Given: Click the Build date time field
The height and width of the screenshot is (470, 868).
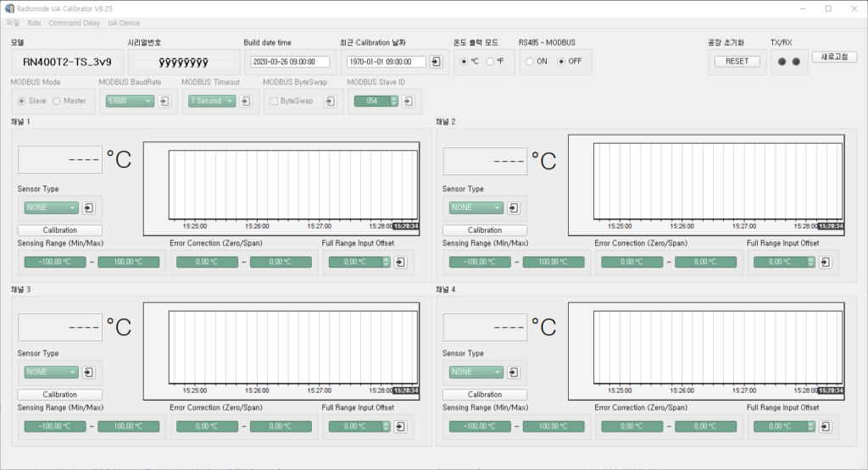Looking at the screenshot, I should click(290, 62).
